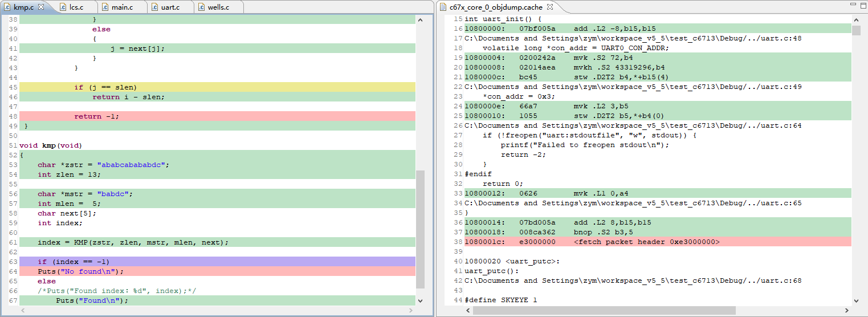Image resolution: width=868 pixels, height=317 pixels.
Task: Click down arrow of kmp.c vertical scrollbar
Action: coord(421,300)
